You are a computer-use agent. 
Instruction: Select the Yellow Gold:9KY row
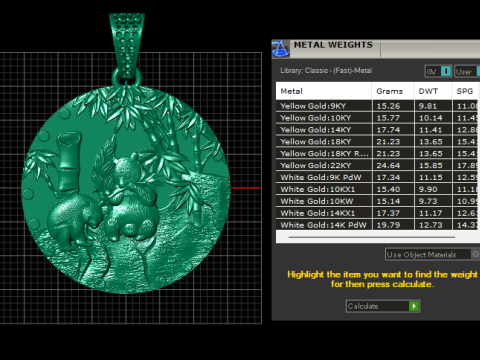coord(377,106)
